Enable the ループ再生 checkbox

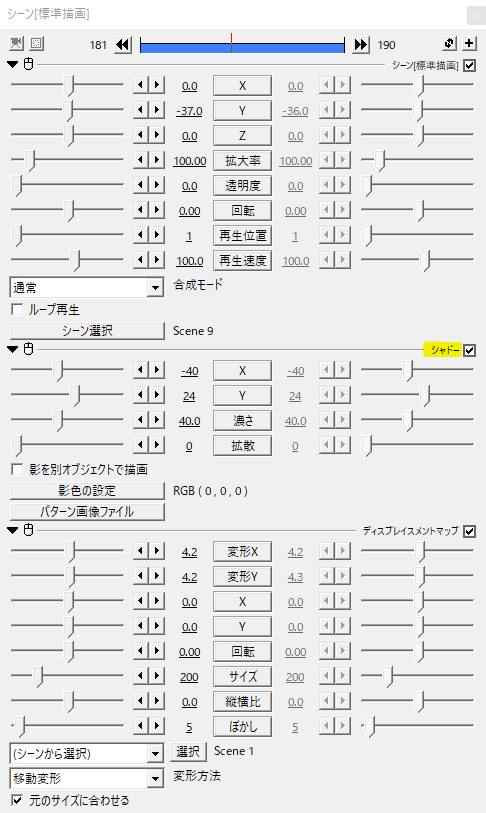17,310
